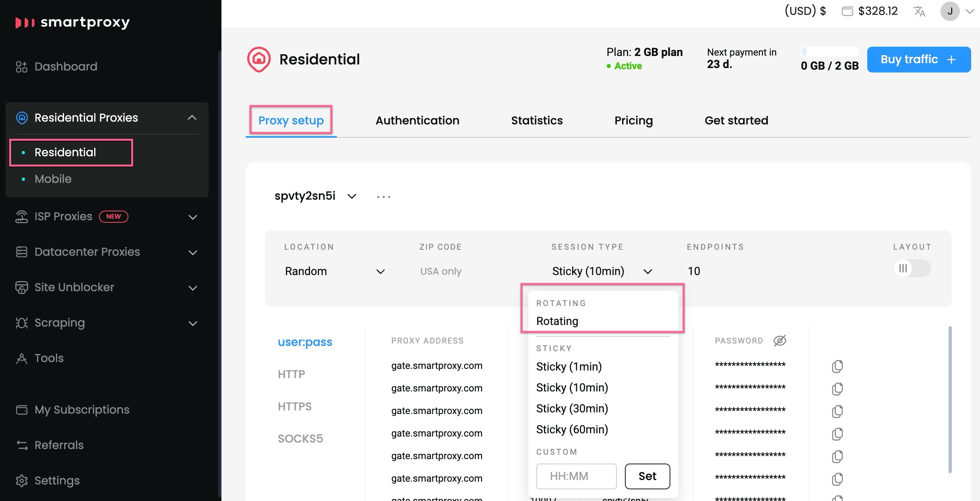
Task: Switch to the Get started tab
Action: 736,120
